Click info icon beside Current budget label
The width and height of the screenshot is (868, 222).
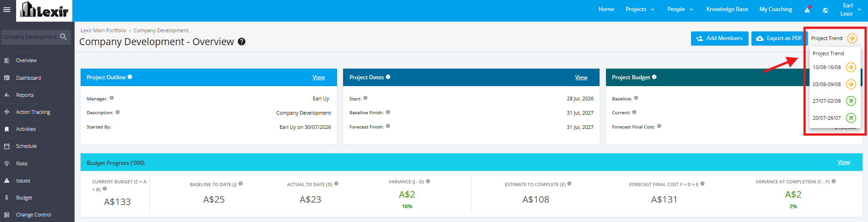(x=634, y=112)
